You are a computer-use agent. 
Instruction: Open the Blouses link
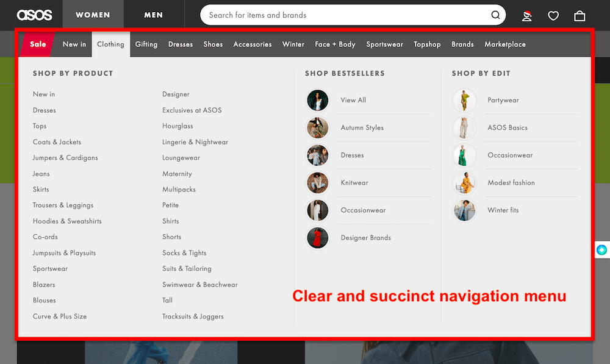pos(45,300)
